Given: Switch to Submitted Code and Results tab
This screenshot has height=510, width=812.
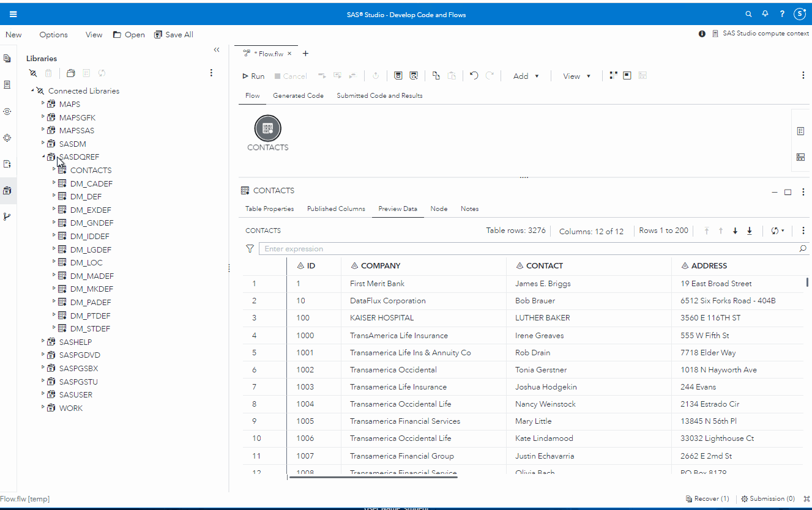Looking at the screenshot, I should (x=379, y=96).
